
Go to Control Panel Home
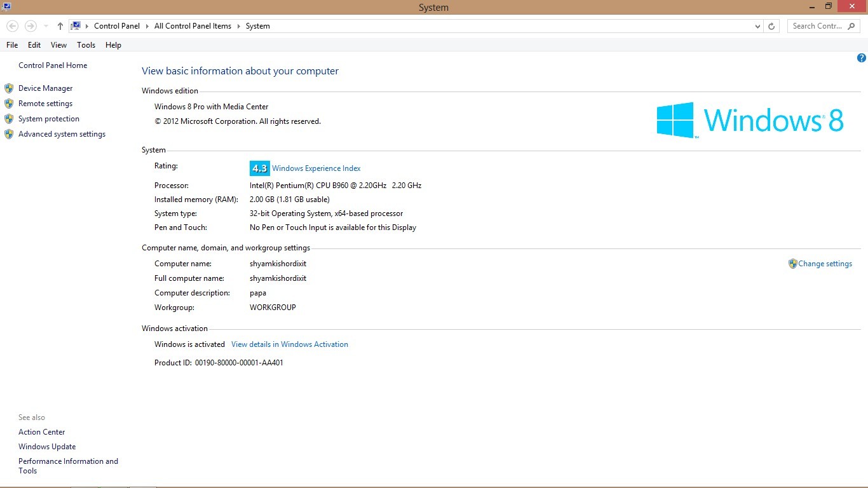tap(53, 65)
